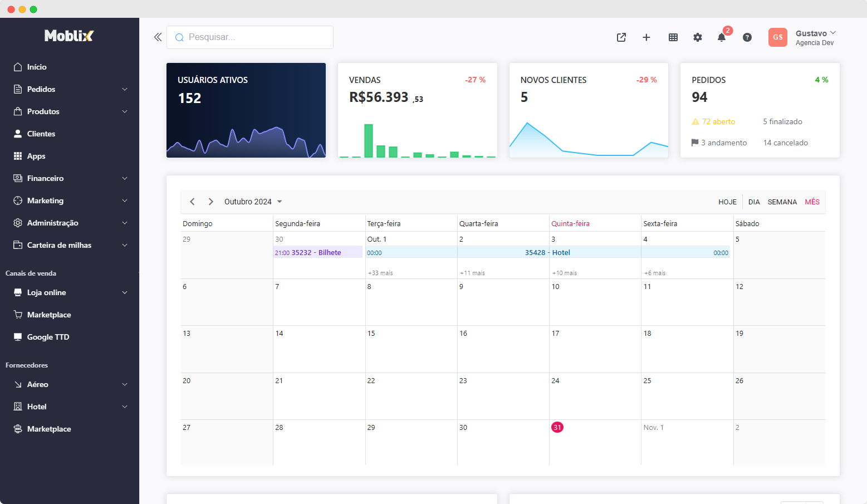This screenshot has height=504, width=867.
Task: Open Gustavo user account dropdown
Action: [x=815, y=37]
